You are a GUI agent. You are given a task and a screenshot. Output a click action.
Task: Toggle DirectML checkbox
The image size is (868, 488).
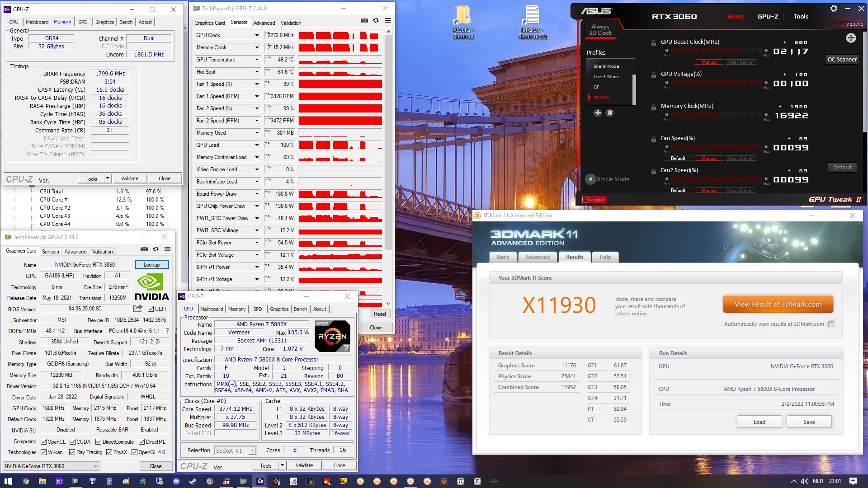click(142, 442)
